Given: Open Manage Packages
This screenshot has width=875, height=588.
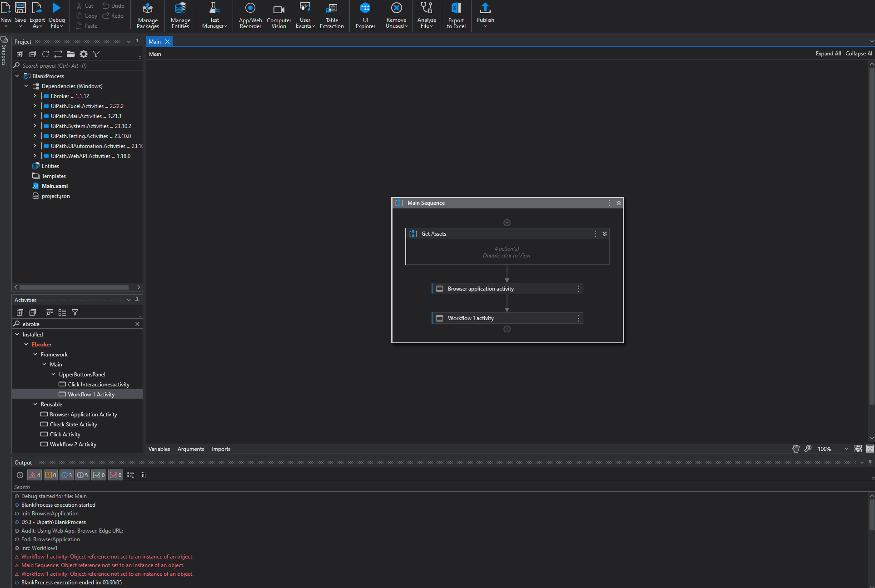Looking at the screenshot, I should (148, 15).
